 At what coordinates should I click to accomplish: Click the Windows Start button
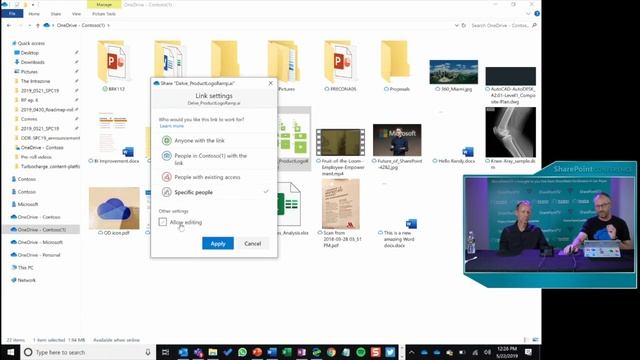tap(10, 352)
